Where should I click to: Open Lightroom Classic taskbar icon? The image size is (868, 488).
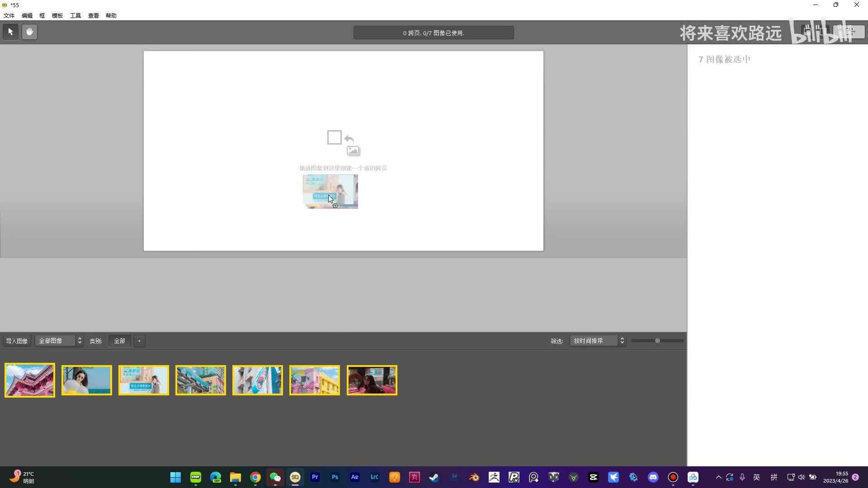374,477
